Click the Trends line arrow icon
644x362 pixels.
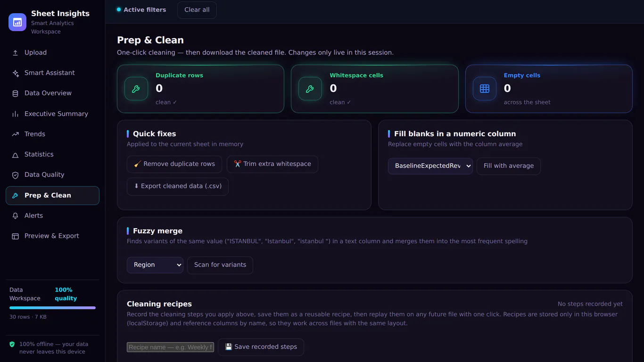click(15, 134)
